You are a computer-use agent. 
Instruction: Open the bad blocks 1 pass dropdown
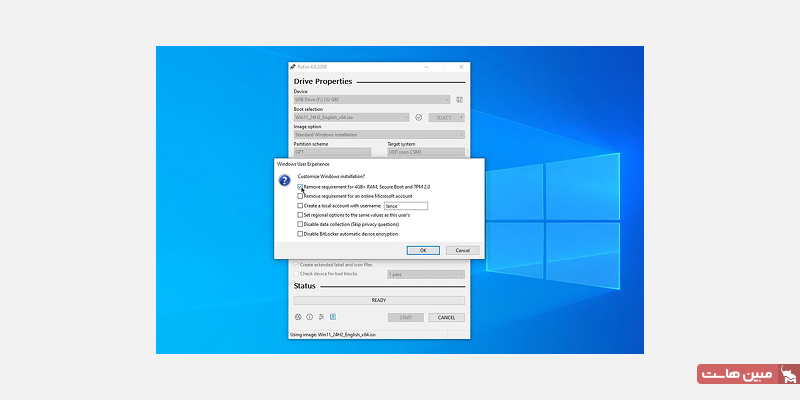click(426, 274)
